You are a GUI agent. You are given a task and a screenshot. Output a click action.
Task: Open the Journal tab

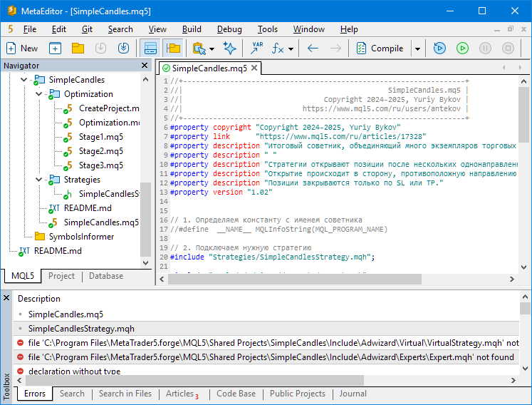[353, 394]
